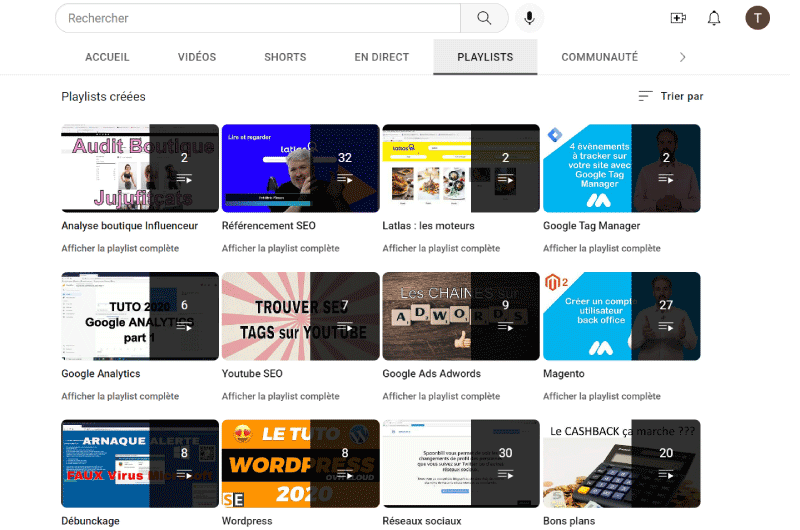Image resolution: width=800 pixels, height=530 pixels.
Task: Click the Débunckage playlist title
Action: tap(90, 521)
